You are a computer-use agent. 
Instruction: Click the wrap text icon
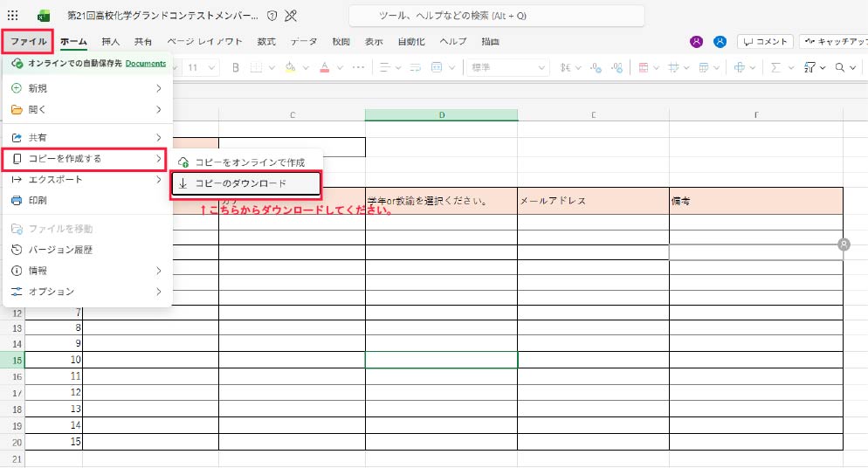tap(415, 67)
